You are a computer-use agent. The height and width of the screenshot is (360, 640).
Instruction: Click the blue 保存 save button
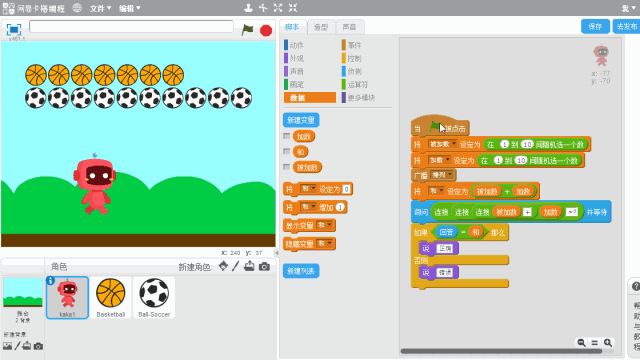(x=595, y=27)
